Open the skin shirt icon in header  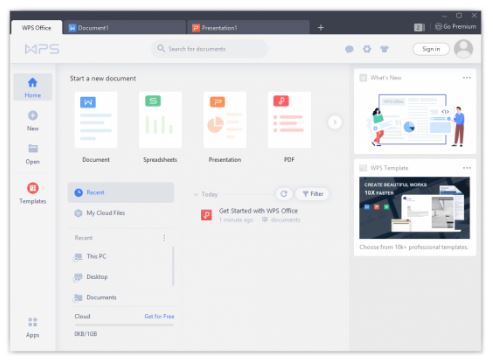pyautogui.click(x=384, y=49)
